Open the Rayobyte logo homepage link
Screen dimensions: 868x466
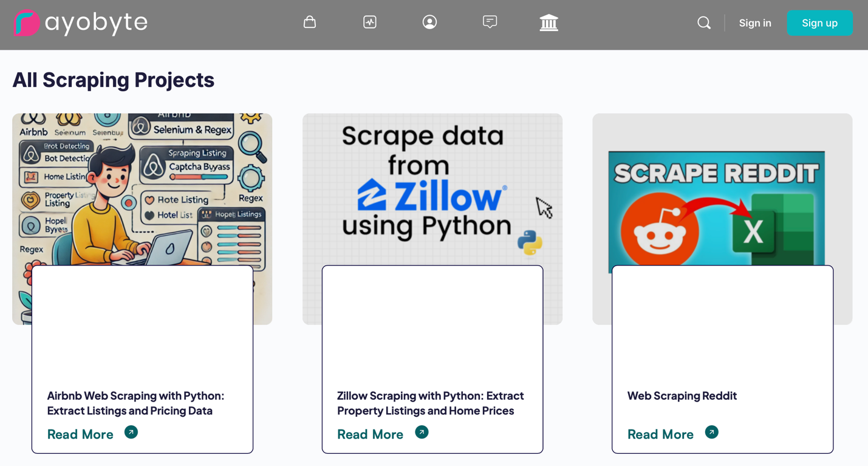(x=81, y=23)
